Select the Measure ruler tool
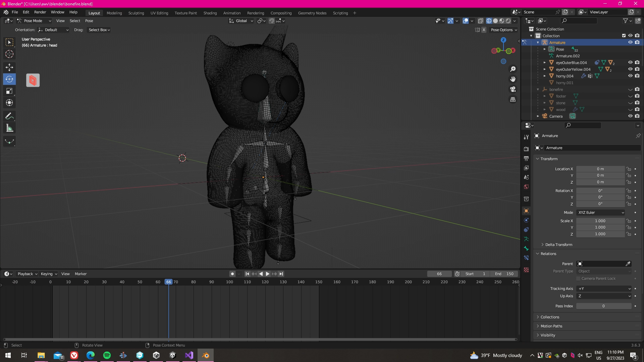This screenshot has width=644, height=362. point(9,128)
